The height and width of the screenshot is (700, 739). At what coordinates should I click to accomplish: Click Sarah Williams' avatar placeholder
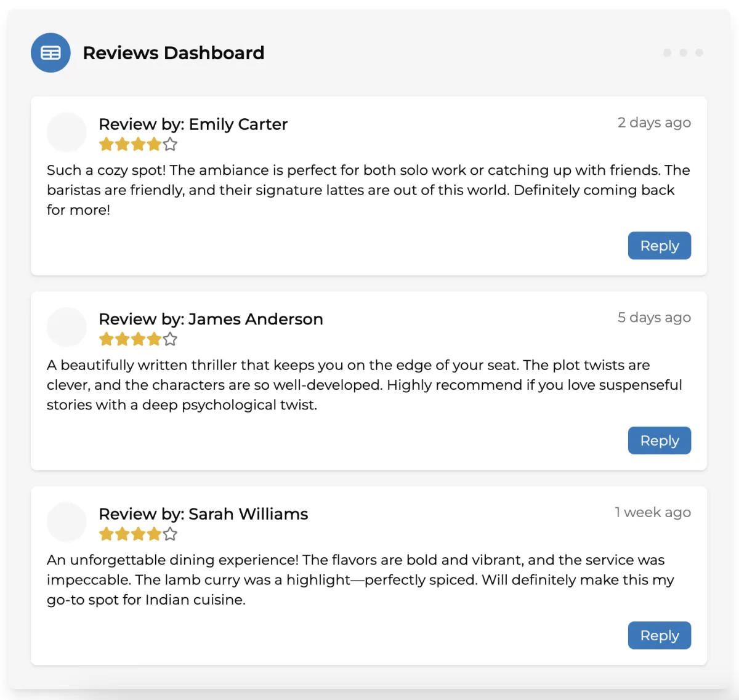67,522
